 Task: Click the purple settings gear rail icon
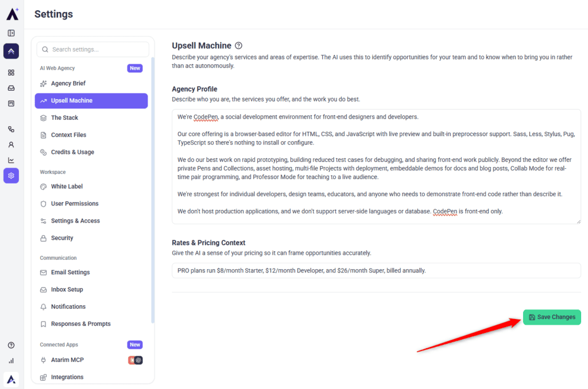[x=11, y=176]
